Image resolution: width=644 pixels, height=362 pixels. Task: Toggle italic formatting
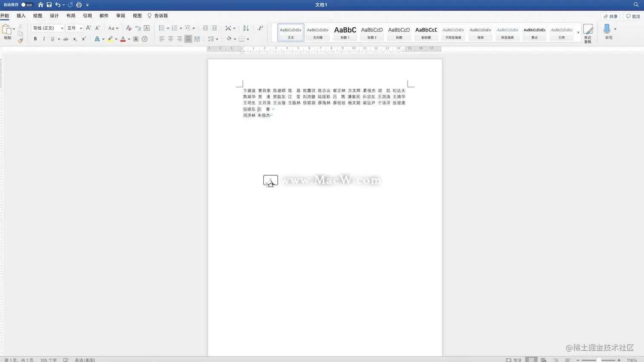pyautogui.click(x=44, y=39)
